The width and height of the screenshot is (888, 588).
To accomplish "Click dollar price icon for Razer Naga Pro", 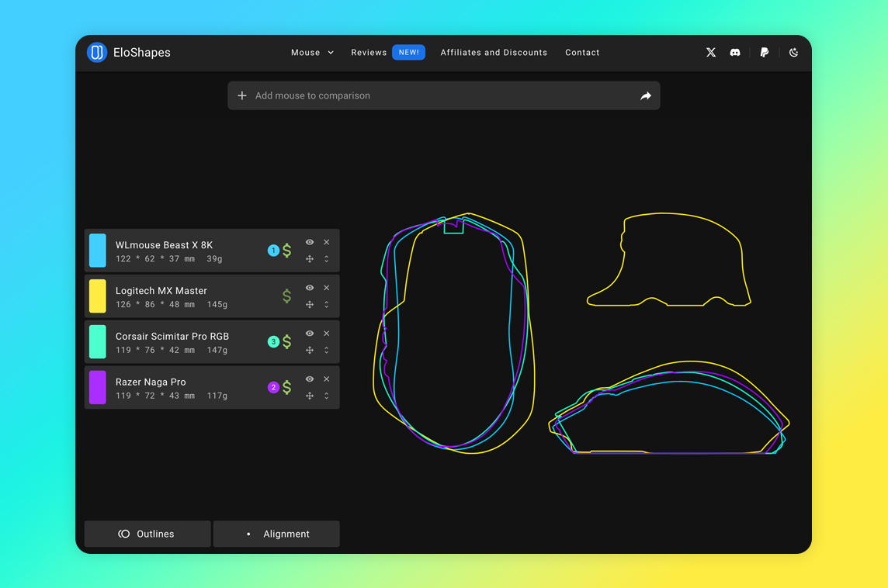I will coord(287,388).
